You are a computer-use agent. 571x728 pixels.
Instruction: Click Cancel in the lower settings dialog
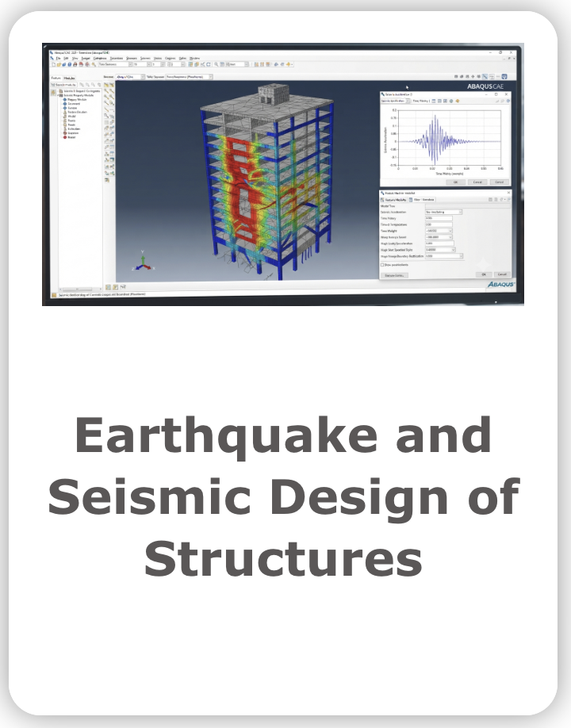coord(502,274)
